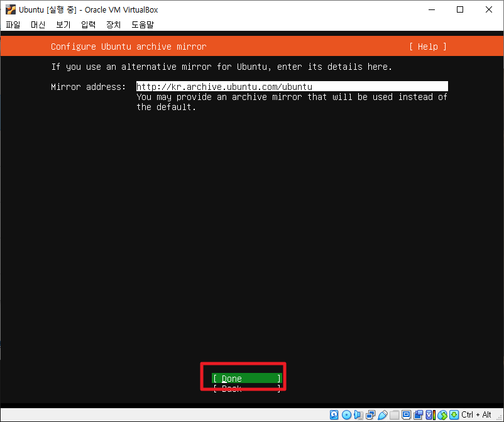
Task: Click the 'Mirror address:' label
Action: click(89, 87)
